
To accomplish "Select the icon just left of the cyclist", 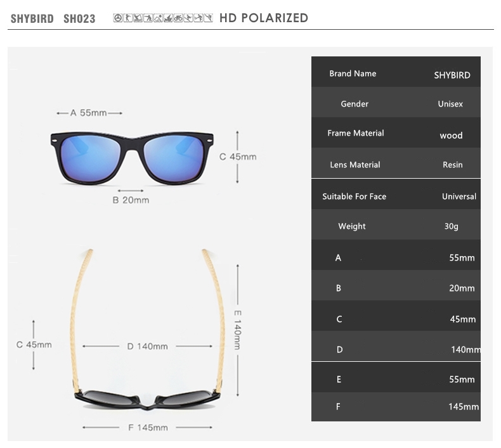I will point(169,18).
